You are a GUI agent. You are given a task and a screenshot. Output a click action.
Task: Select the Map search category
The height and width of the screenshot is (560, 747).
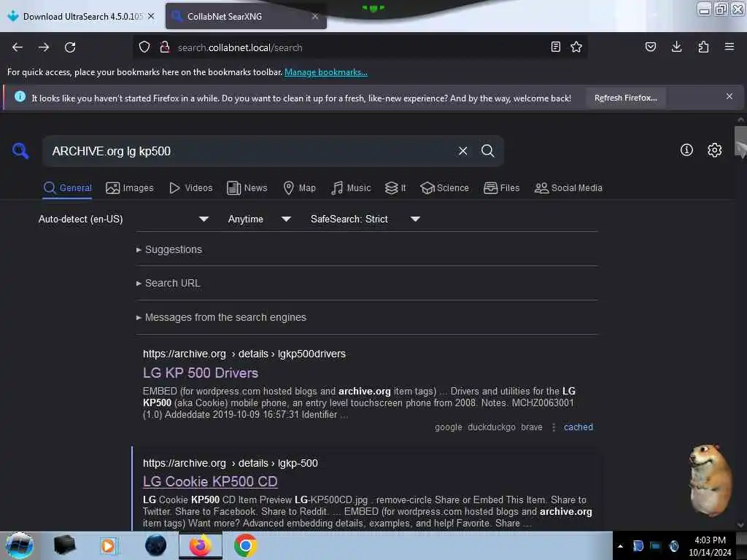[x=299, y=188]
